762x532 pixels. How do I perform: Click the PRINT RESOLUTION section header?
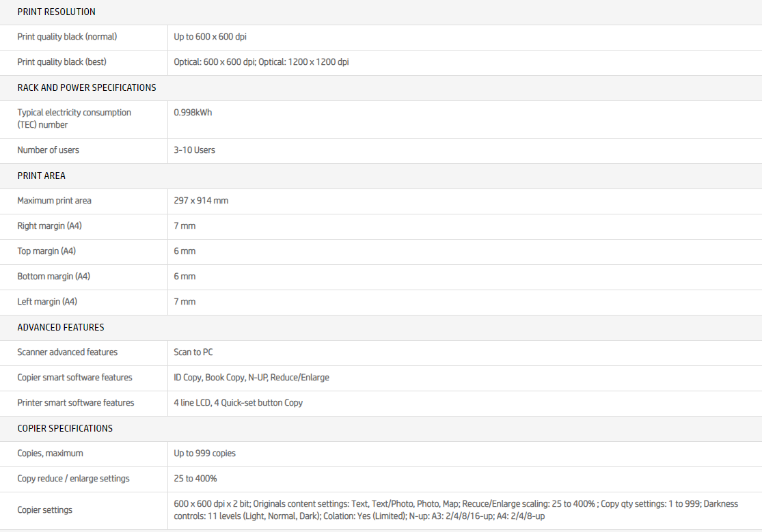coord(56,12)
